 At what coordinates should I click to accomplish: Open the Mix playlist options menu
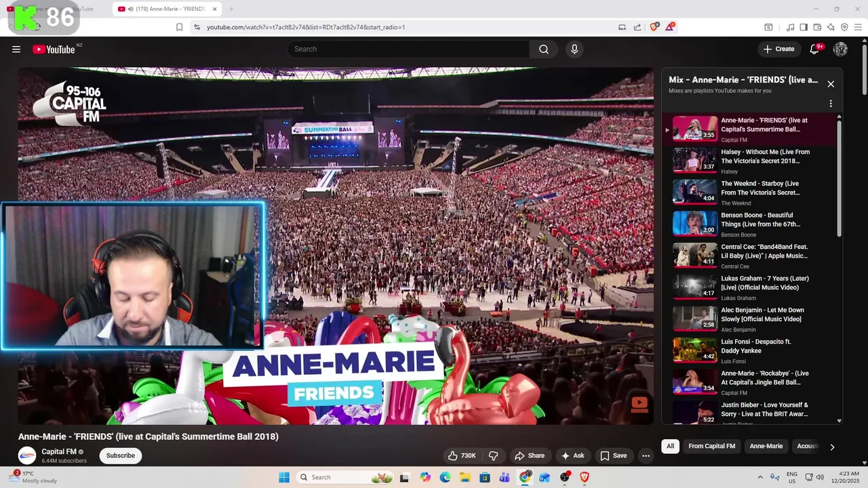tap(831, 104)
